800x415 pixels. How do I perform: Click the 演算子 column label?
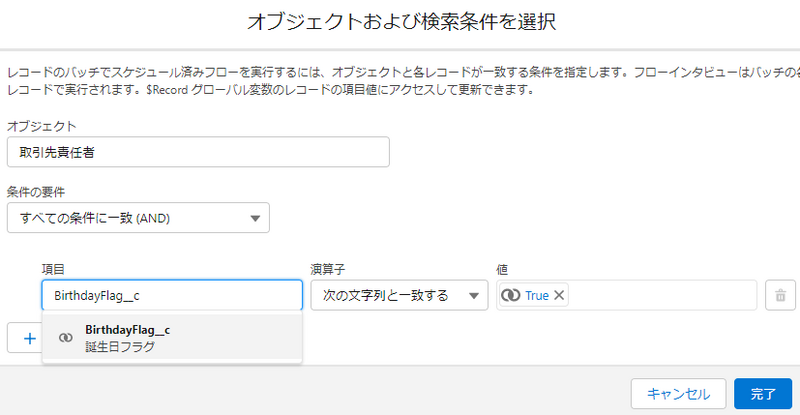pyautogui.click(x=327, y=270)
